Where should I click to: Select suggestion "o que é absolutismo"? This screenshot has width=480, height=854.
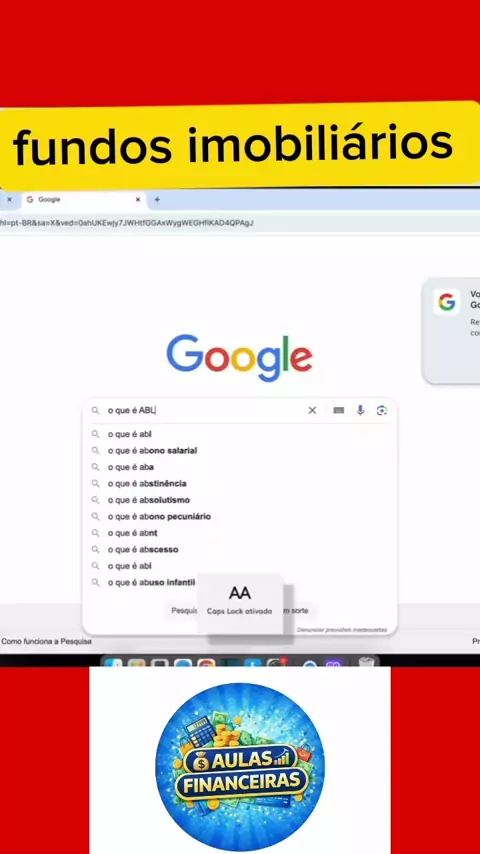point(149,499)
